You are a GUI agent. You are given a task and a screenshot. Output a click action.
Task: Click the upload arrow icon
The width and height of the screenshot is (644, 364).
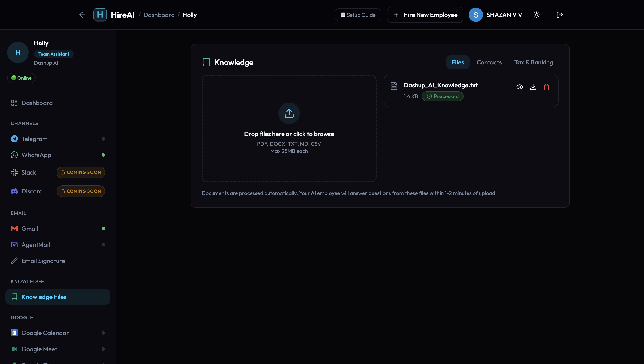(x=289, y=113)
